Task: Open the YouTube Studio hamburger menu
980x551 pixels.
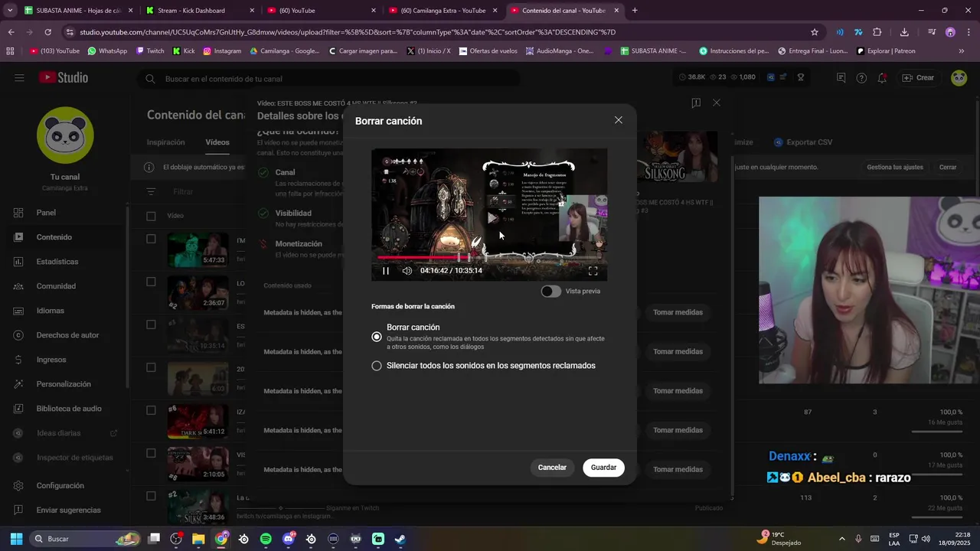Action: pyautogui.click(x=19, y=78)
